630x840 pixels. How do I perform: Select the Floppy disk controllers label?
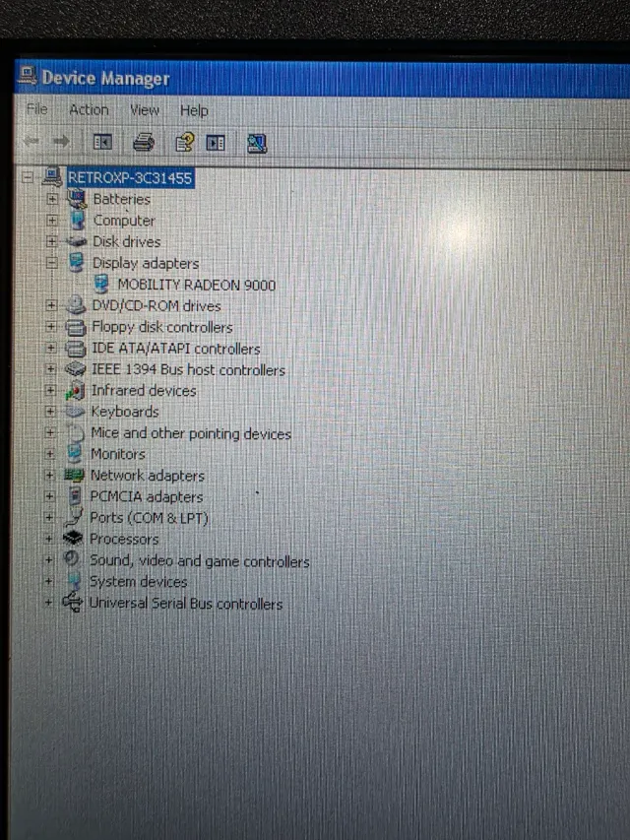[x=161, y=327]
